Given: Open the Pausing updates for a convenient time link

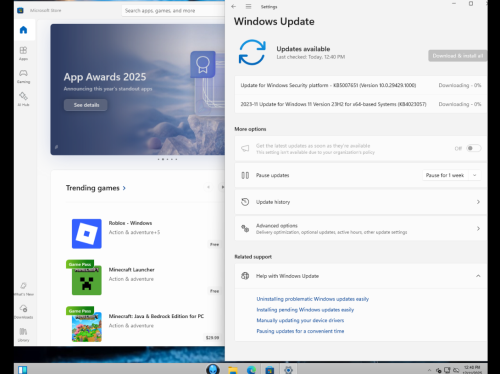Looking at the screenshot, I should (300, 331).
